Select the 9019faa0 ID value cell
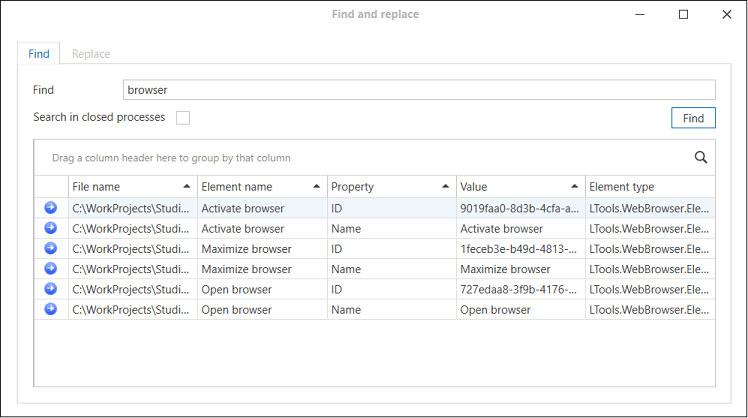This screenshot has height=418, width=748. pos(519,209)
